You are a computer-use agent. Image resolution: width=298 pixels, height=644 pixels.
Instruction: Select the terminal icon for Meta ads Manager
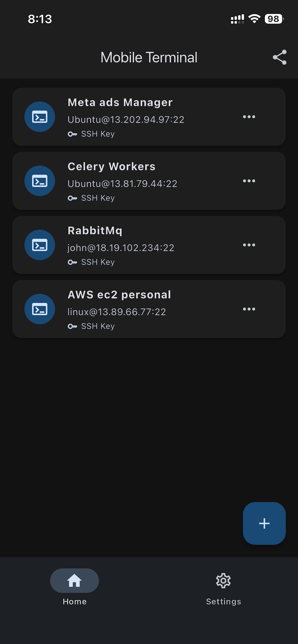point(39,116)
